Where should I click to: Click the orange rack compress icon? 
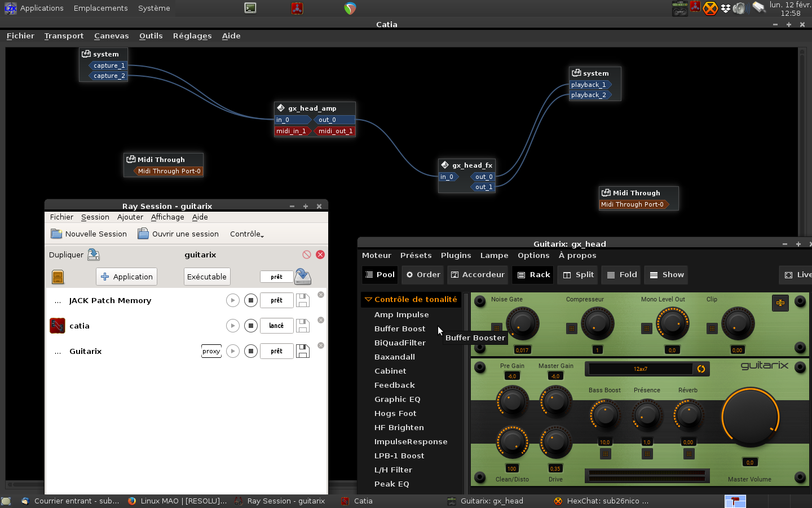click(780, 303)
